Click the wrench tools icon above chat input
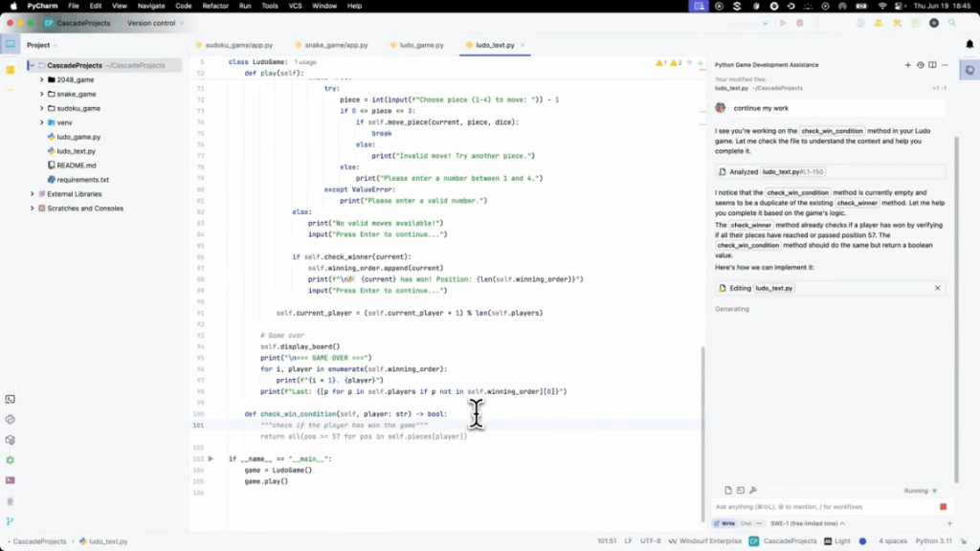Viewport: 980px width, 551px height. point(752,491)
